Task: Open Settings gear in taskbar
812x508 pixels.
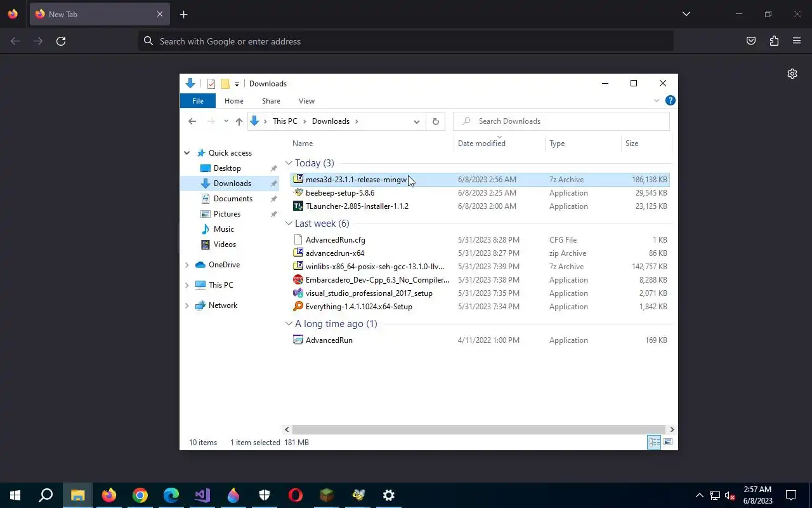Action: coord(389,495)
